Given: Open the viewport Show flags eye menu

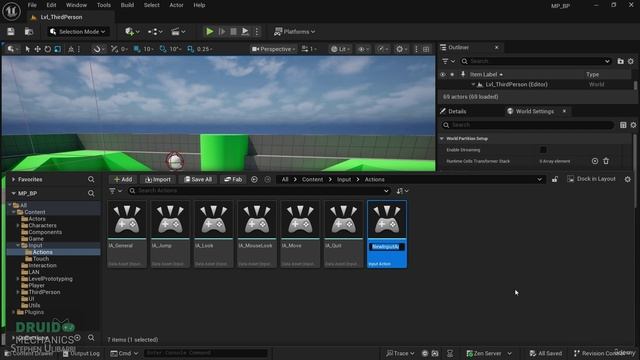Looking at the screenshot, I should tap(363, 49).
